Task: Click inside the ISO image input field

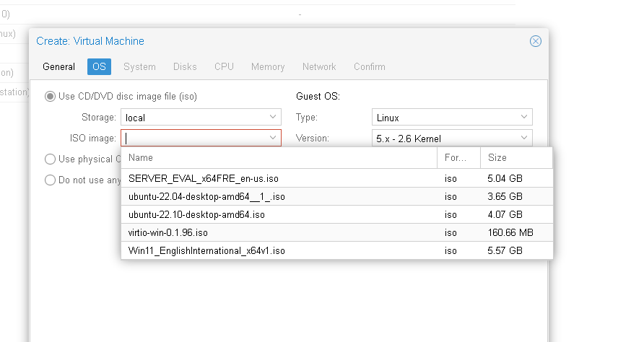Action: [x=194, y=138]
